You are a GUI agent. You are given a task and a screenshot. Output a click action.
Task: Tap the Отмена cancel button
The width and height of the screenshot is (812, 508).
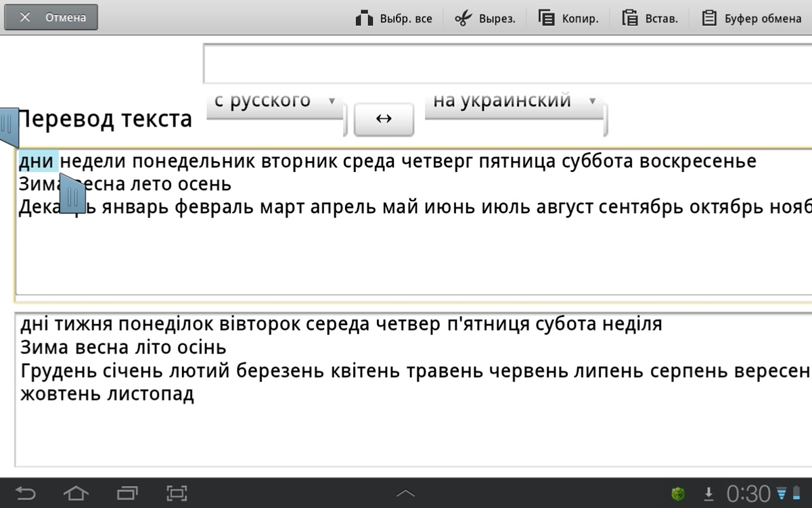[51, 18]
